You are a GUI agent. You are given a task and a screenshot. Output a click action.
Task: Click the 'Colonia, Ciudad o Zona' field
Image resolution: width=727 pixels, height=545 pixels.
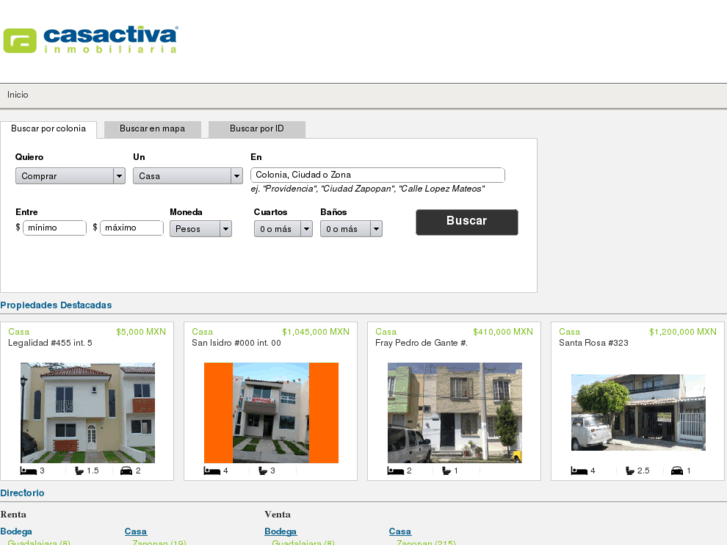point(377,175)
